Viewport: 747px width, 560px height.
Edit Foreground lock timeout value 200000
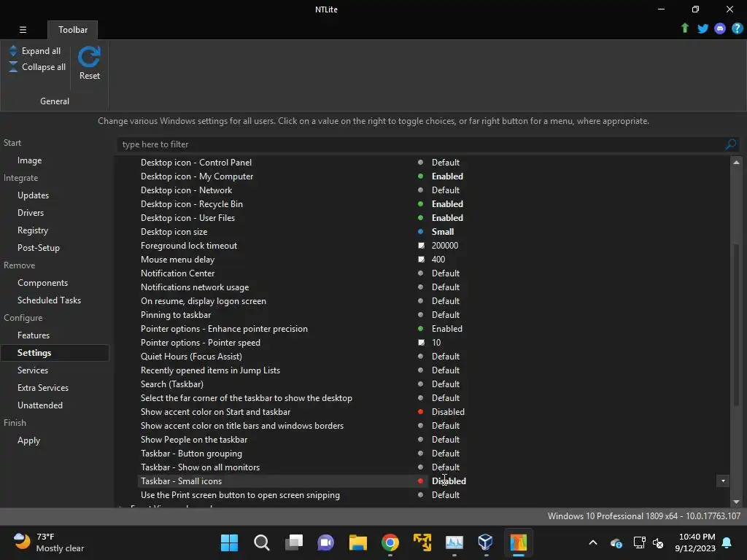pos(445,246)
